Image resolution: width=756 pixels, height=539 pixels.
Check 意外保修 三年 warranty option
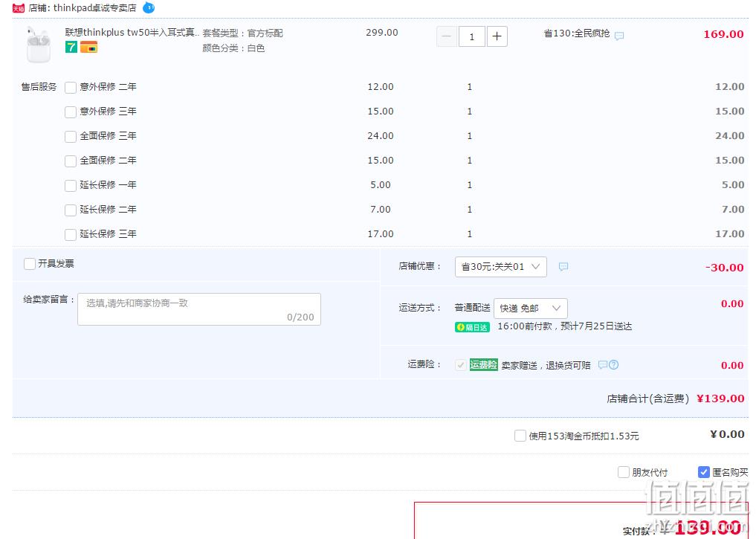[x=71, y=112]
